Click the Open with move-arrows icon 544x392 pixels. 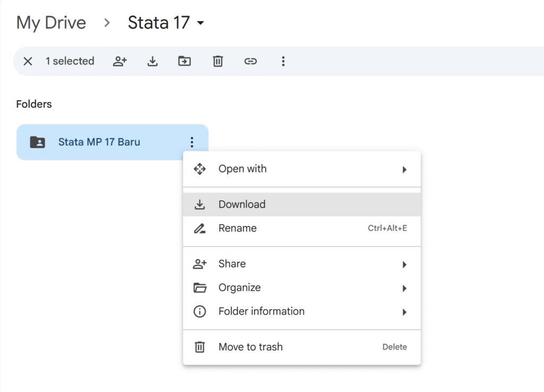[200, 169]
